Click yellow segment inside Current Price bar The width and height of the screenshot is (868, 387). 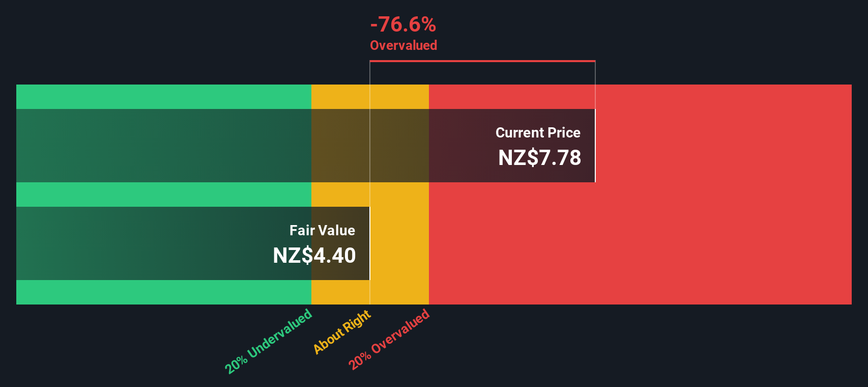tap(370, 146)
